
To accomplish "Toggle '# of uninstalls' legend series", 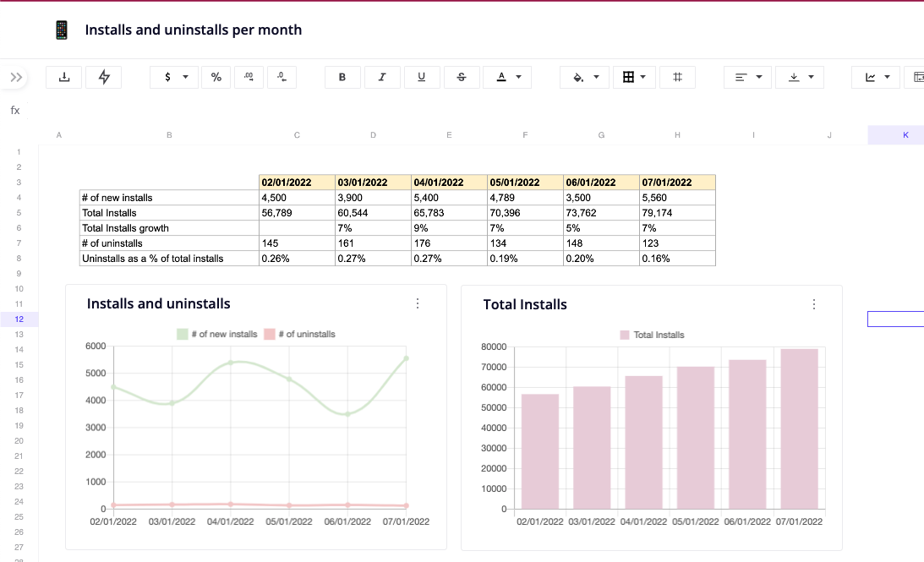I will click(x=299, y=334).
